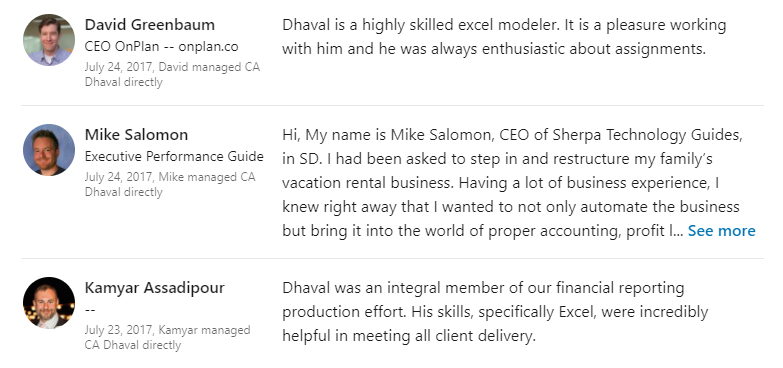Click the David Greenbaum name link
The image size is (783, 368).
(150, 24)
